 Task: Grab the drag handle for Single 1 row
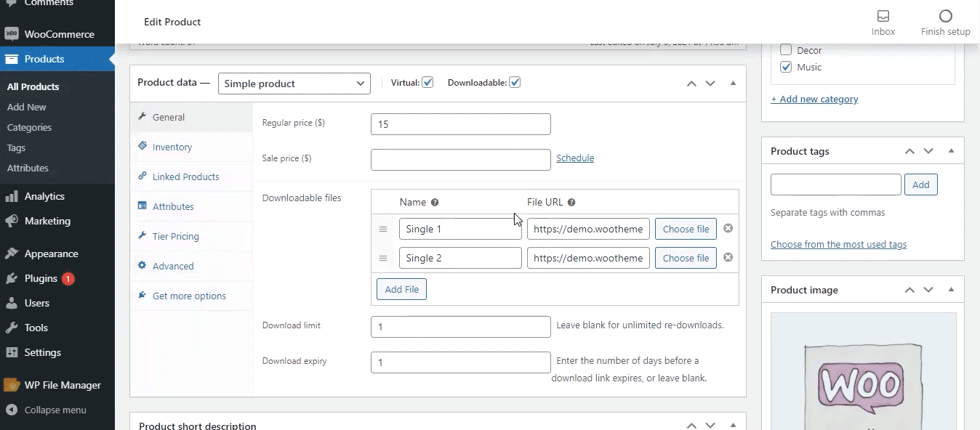[x=383, y=230]
